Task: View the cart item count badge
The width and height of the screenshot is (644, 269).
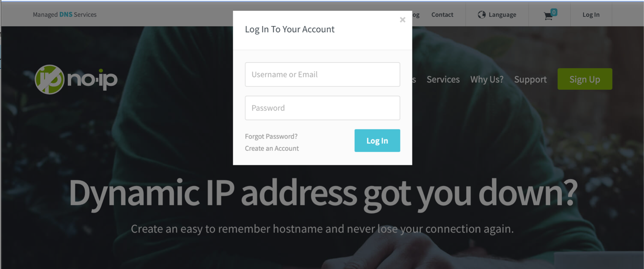Action: pos(554,12)
